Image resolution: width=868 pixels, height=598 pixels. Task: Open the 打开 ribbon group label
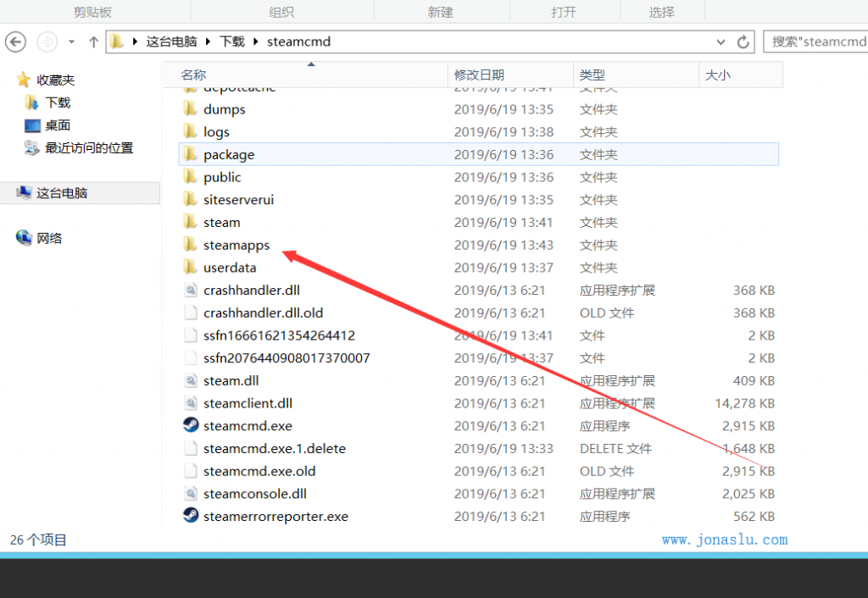pos(564,12)
